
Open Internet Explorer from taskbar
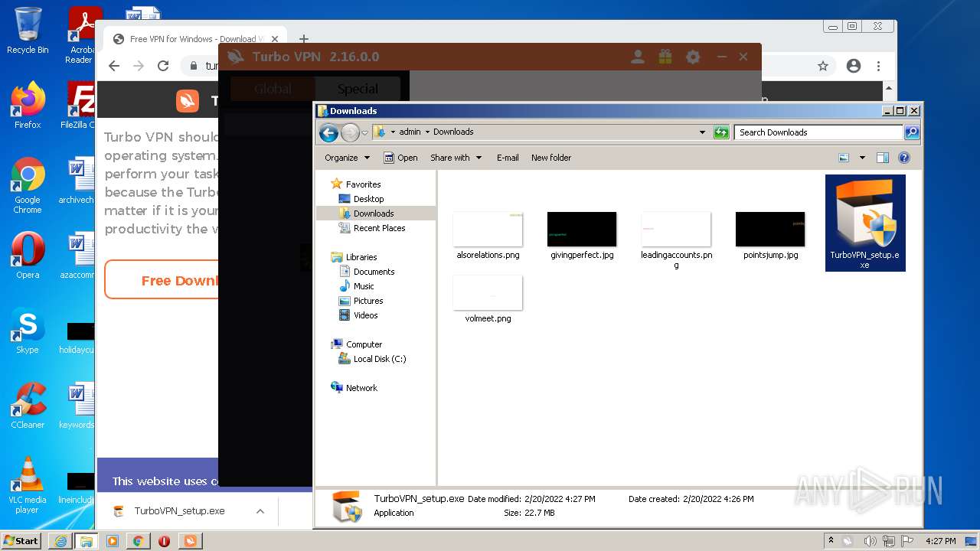coord(60,541)
